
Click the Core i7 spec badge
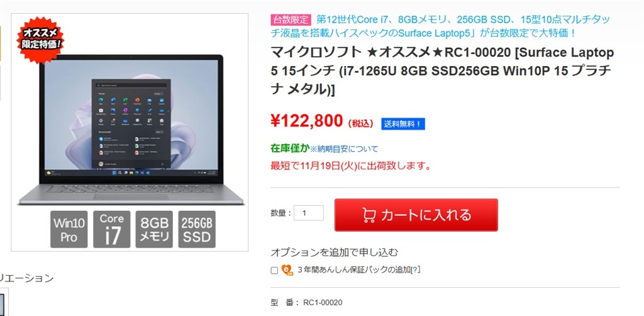tap(112, 229)
